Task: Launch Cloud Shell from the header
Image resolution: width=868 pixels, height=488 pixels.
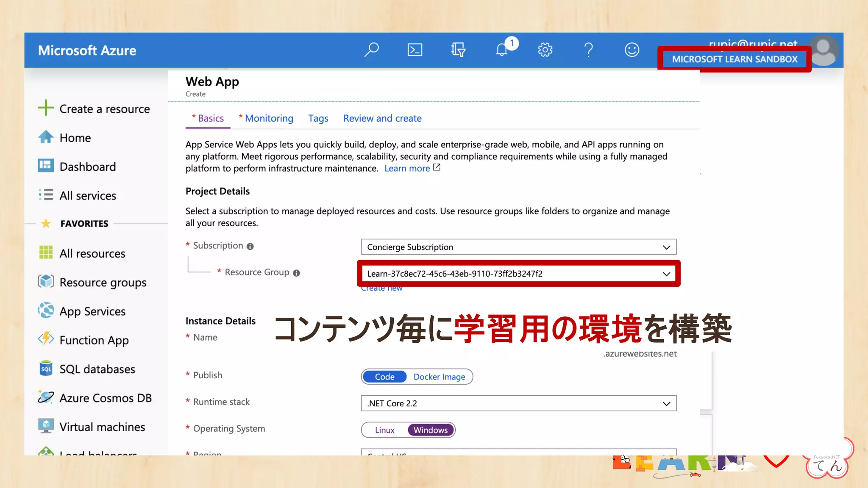Action: 415,50
